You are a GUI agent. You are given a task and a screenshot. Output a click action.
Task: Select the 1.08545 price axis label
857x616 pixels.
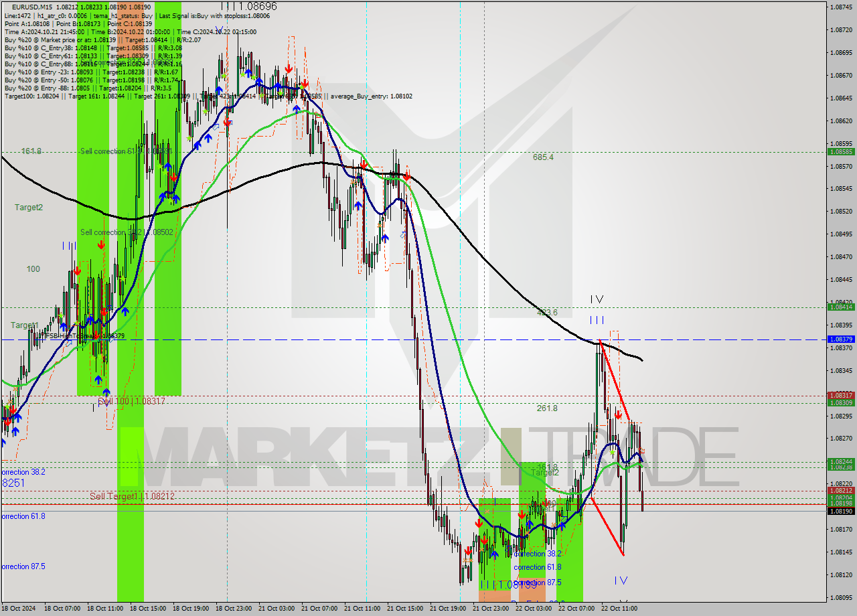[x=841, y=189]
